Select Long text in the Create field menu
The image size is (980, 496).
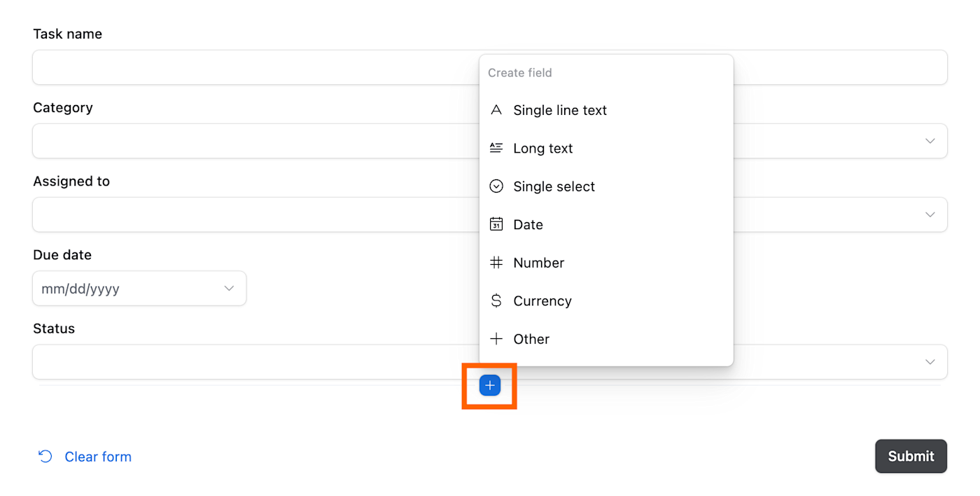point(542,149)
